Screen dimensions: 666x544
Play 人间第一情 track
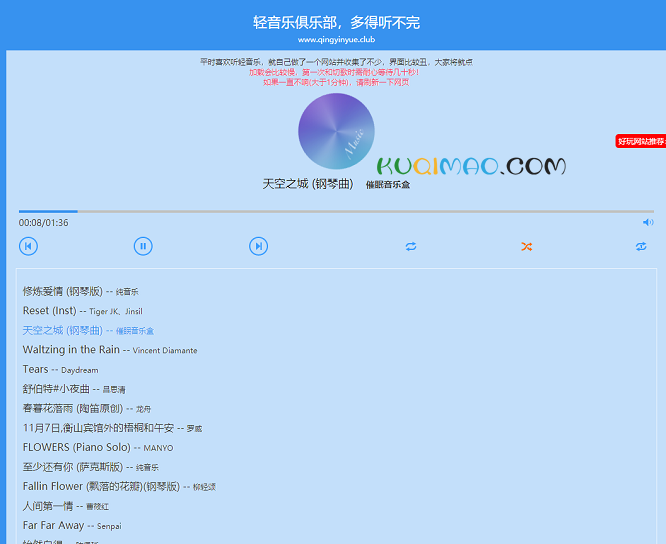pyautogui.click(x=65, y=506)
